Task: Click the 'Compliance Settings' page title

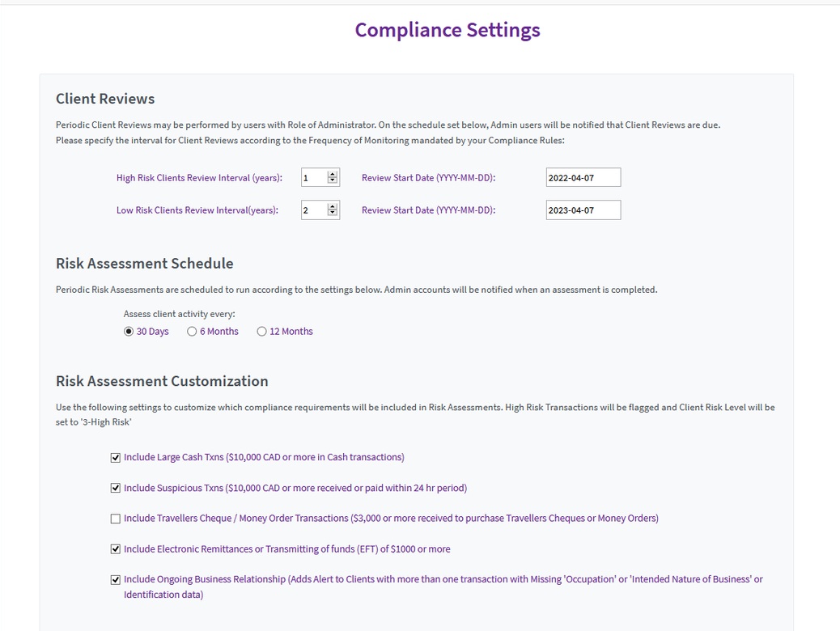Action: [x=448, y=30]
